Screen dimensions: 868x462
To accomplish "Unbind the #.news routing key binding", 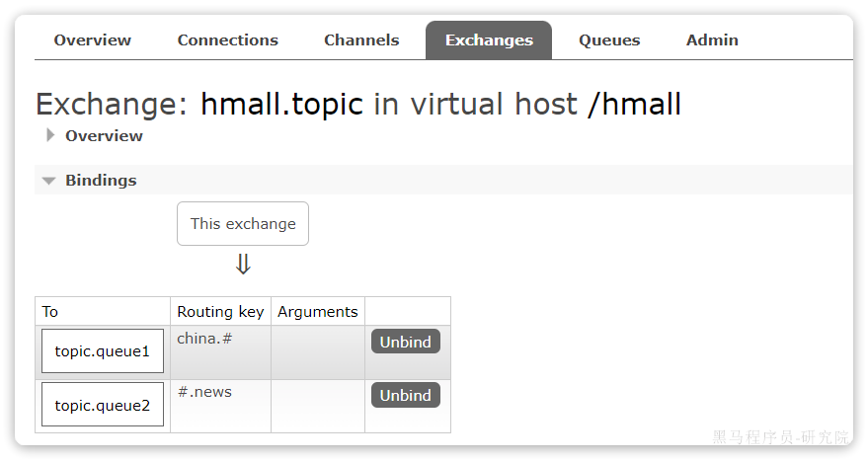I will click(405, 395).
